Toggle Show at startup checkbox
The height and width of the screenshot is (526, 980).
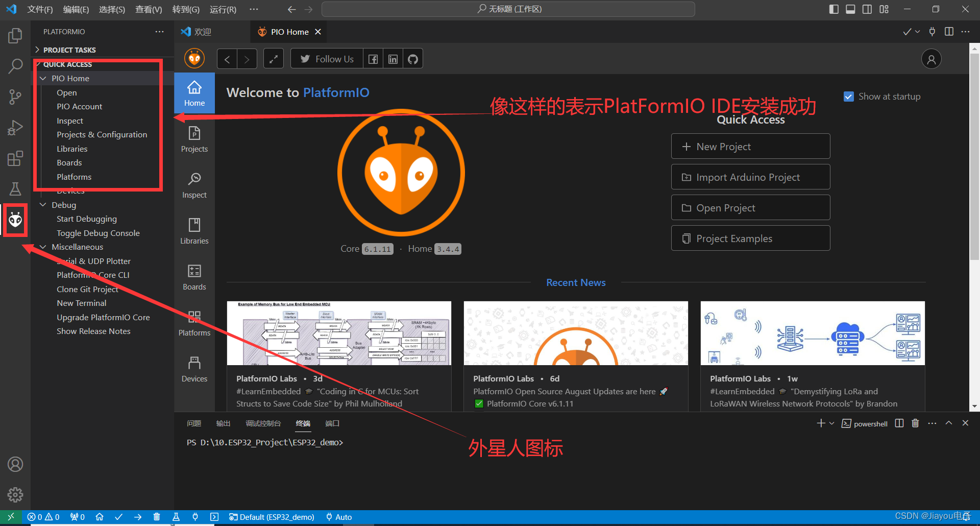pyautogui.click(x=848, y=97)
